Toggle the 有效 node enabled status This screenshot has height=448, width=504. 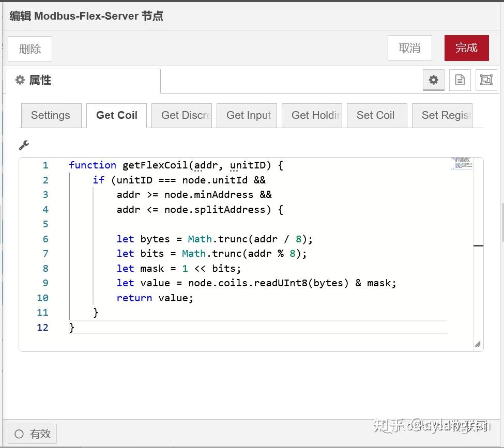32,434
